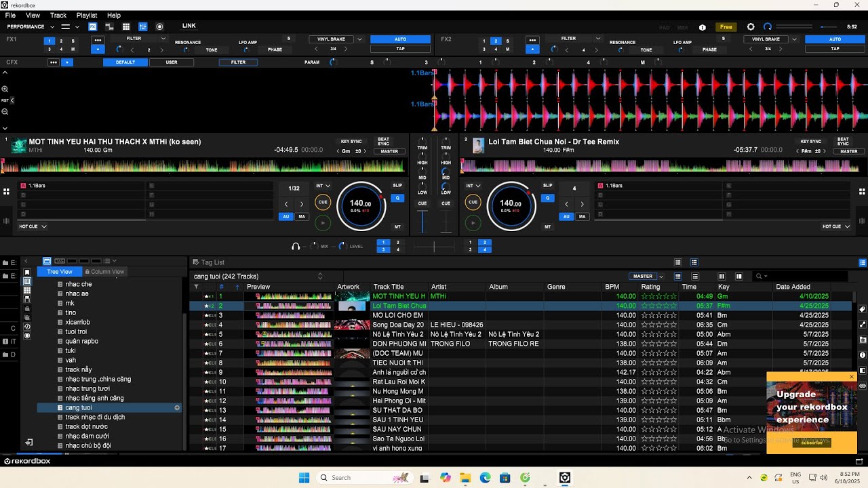Open Microsoft Edge from taskbar
Image resolution: width=868 pixels, height=488 pixels.
pos(486,478)
